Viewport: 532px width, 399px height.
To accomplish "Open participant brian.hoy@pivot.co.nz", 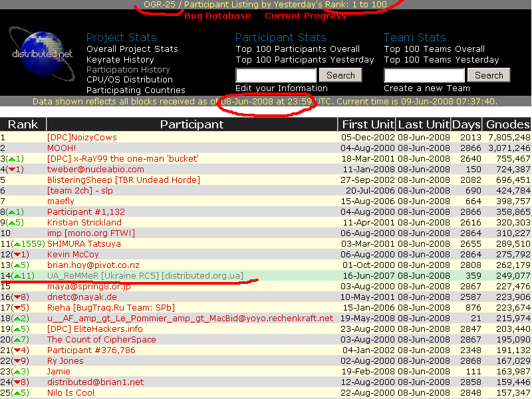I will [93, 265].
